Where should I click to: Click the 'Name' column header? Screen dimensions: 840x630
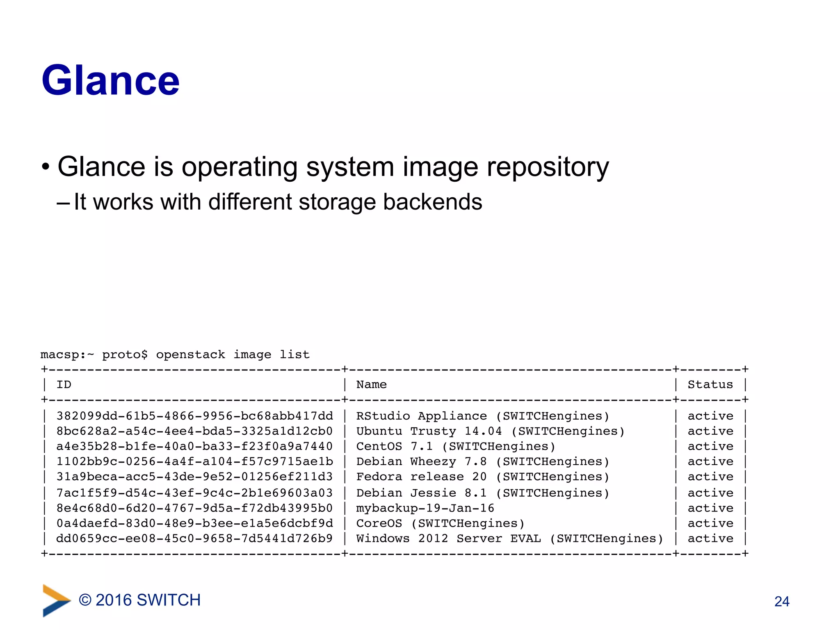click(372, 385)
